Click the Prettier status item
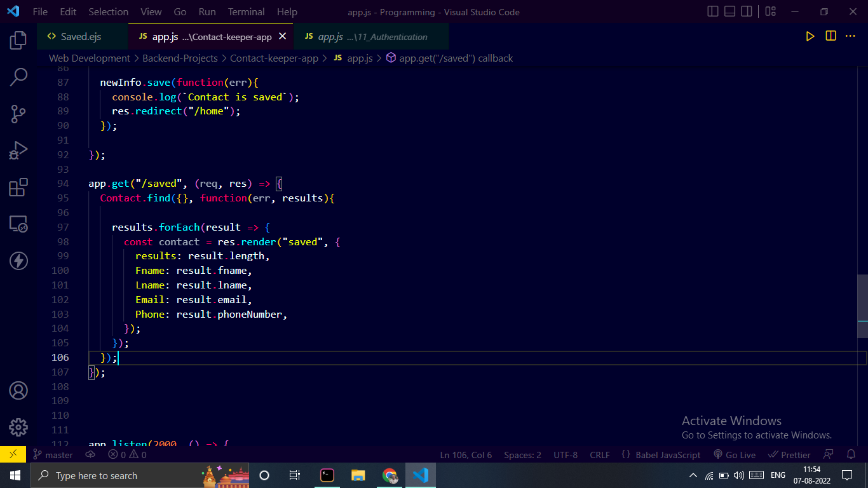Image resolution: width=868 pixels, height=488 pixels. point(789,455)
